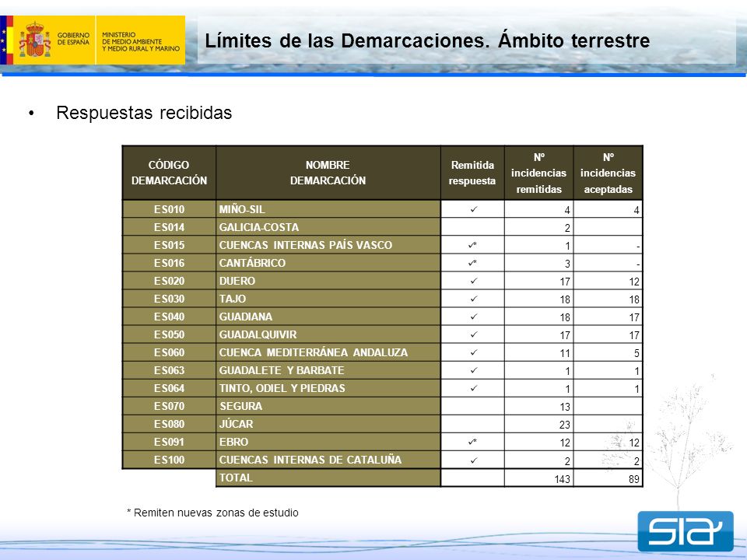Click the 'NOMBRE DEMARCACIÓN' column header
This screenshot has width=747, height=560.
[x=328, y=173]
